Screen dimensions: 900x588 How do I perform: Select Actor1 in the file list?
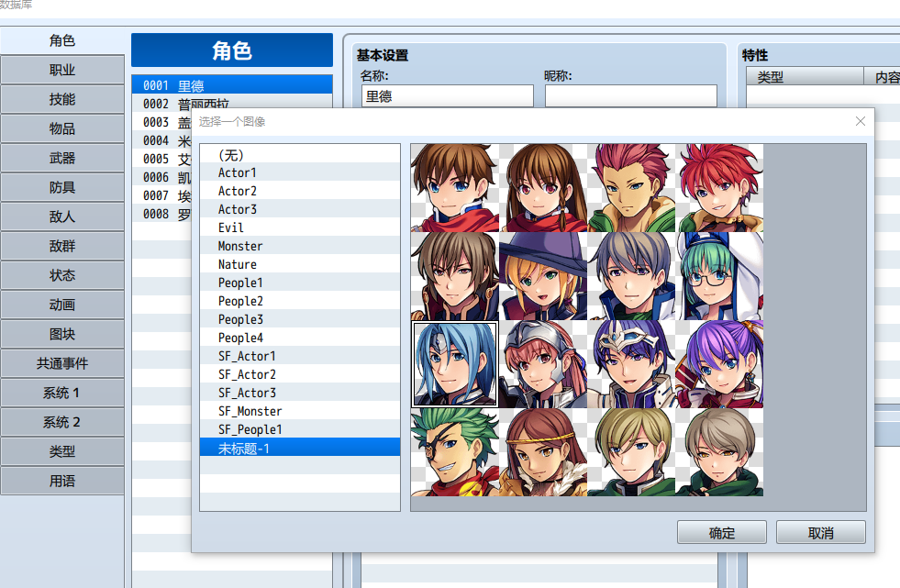(300, 172)
